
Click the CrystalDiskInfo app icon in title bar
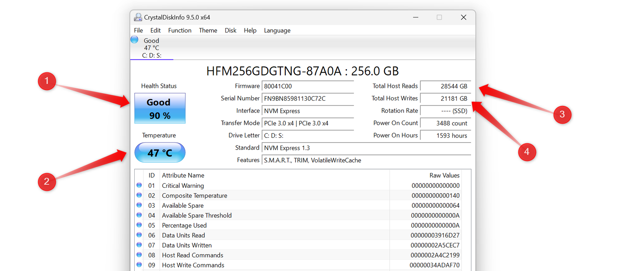[x=138, y=17]
